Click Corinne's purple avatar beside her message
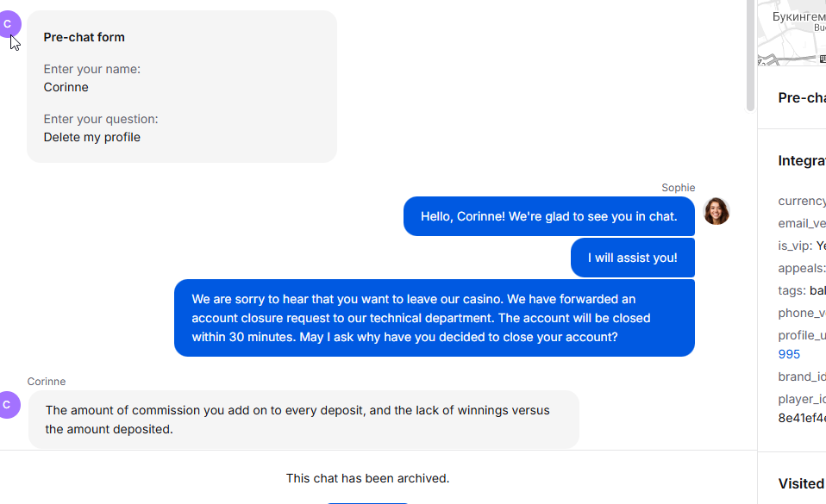 (8, 405)
